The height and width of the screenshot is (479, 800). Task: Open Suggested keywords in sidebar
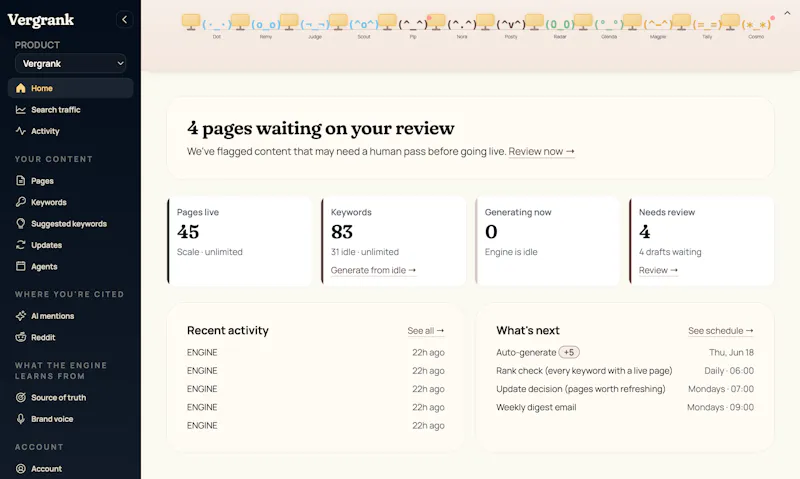pyautogui.click(x=70, y=223)
